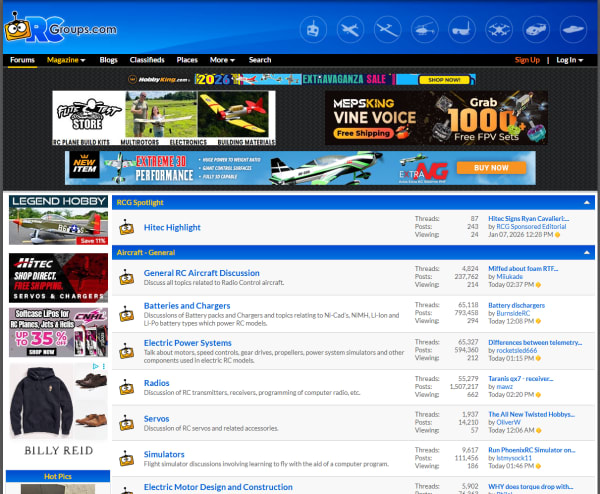Open Batteries and Chargers forum
The width and height of the screenshot is (600, 494).
187,306
